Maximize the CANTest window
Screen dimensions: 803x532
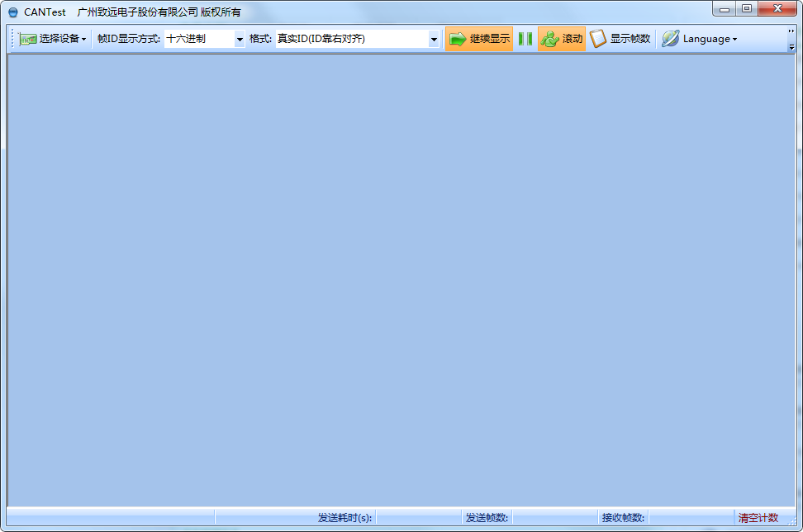747,9
